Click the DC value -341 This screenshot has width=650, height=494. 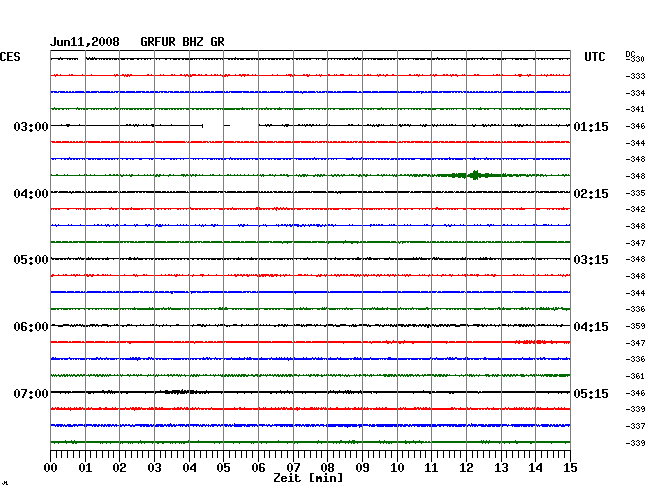point(635,109)
